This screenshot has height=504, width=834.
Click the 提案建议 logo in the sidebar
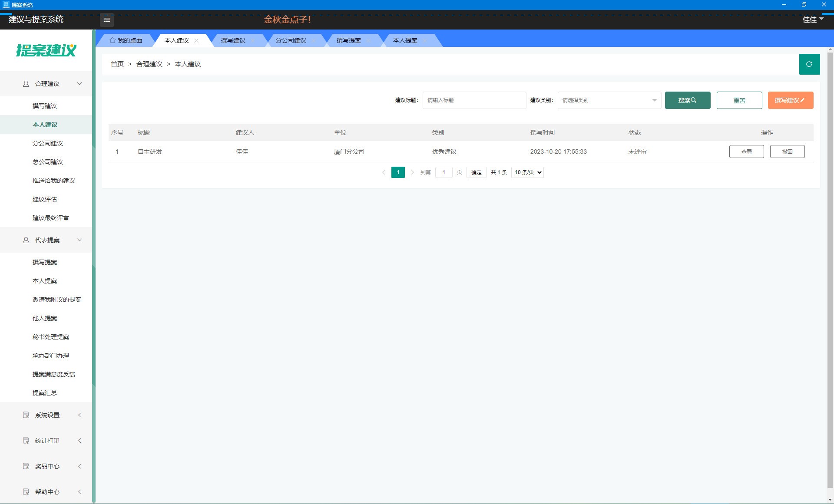(46, 50)
